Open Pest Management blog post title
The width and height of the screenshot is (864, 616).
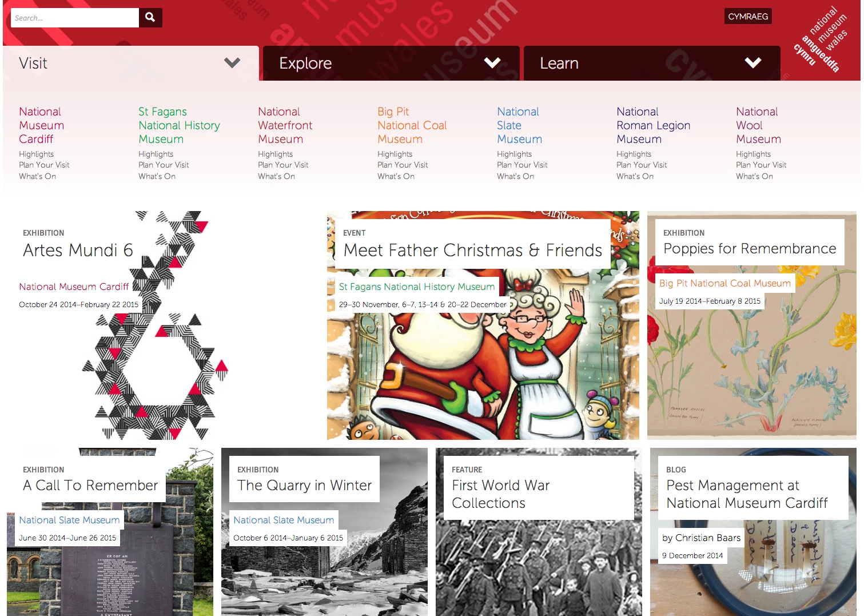[x=747, y=494]
